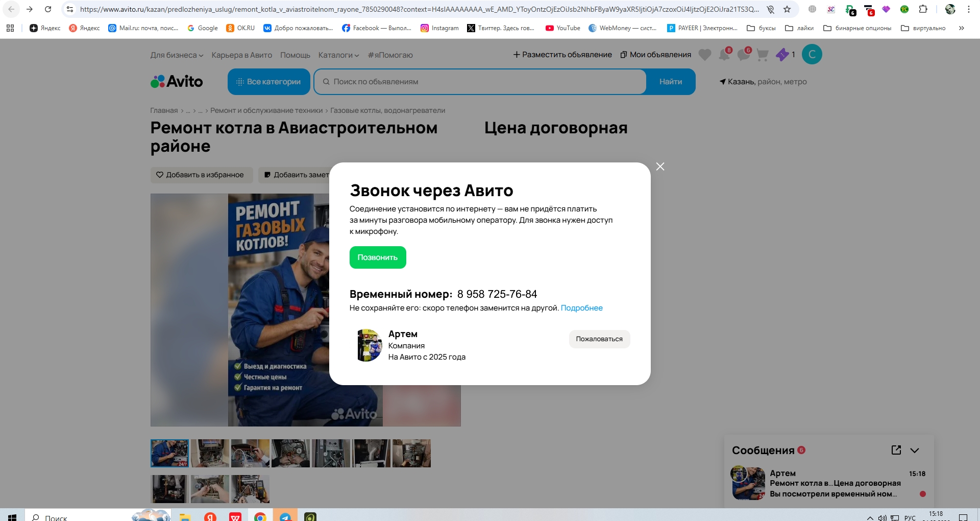Screen dimensions: 980x521
Task: Open the green ruble extension icon
Action: 850,10
